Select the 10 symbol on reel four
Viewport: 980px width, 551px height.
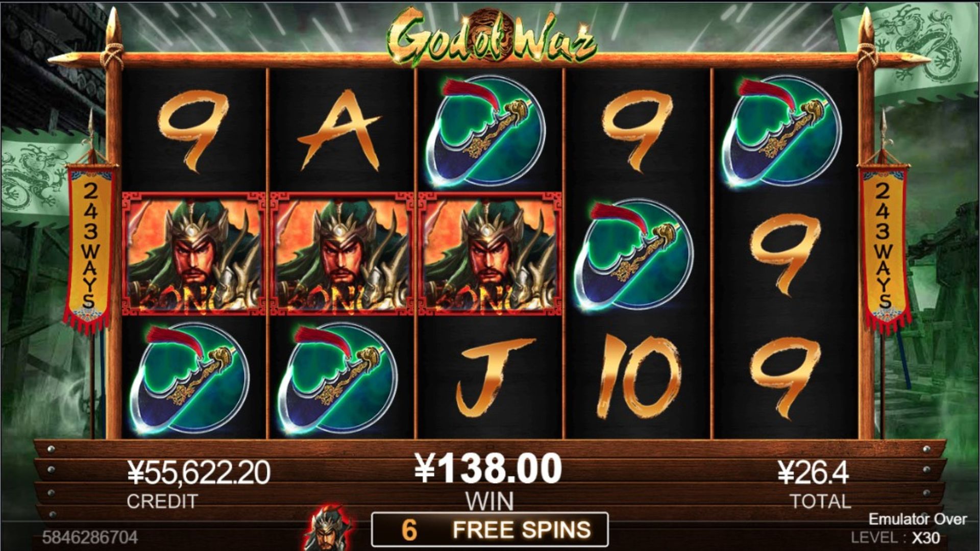(x=638, y=378)
